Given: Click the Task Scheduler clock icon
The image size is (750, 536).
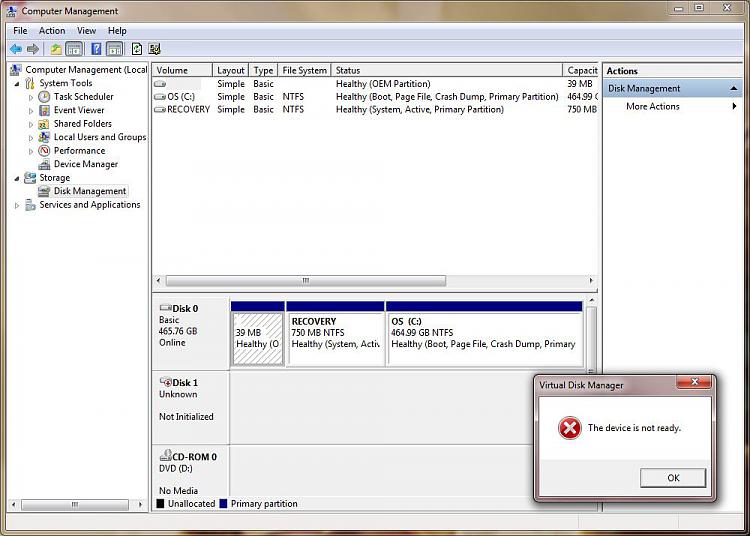Looking at the screenshot, I should (x=44, y=97).
